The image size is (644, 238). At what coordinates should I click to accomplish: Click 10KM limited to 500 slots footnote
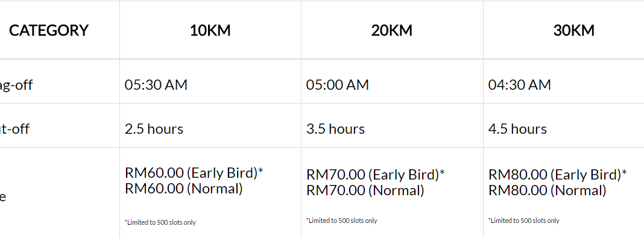[x=160, y=222]
